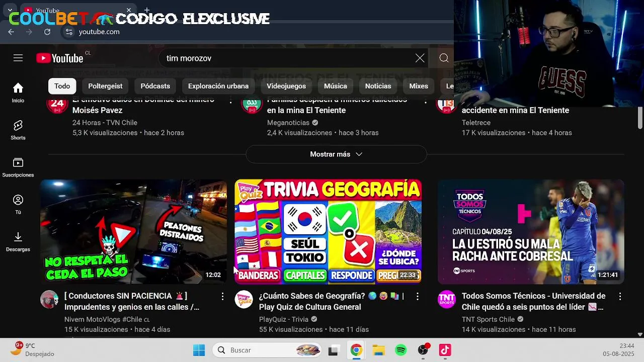Open TNT Sports Chile channel avatar

(447, 299)
